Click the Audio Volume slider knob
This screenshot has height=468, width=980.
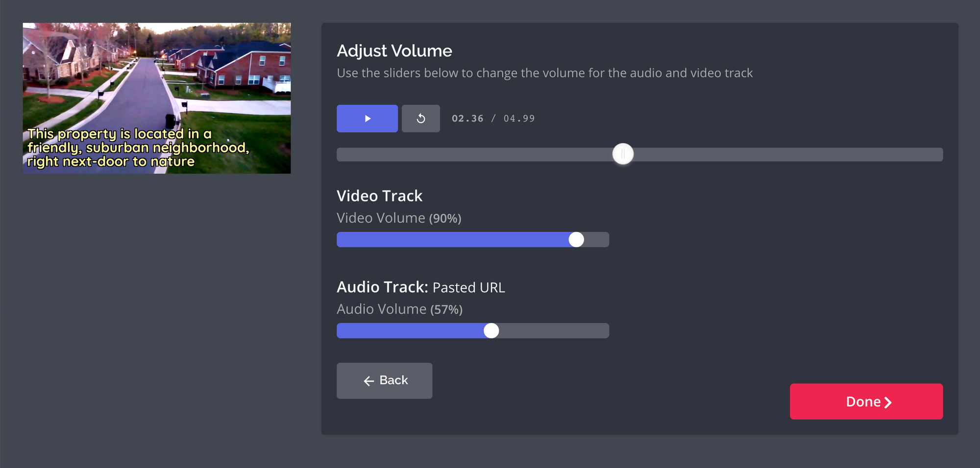coord(491,331)
